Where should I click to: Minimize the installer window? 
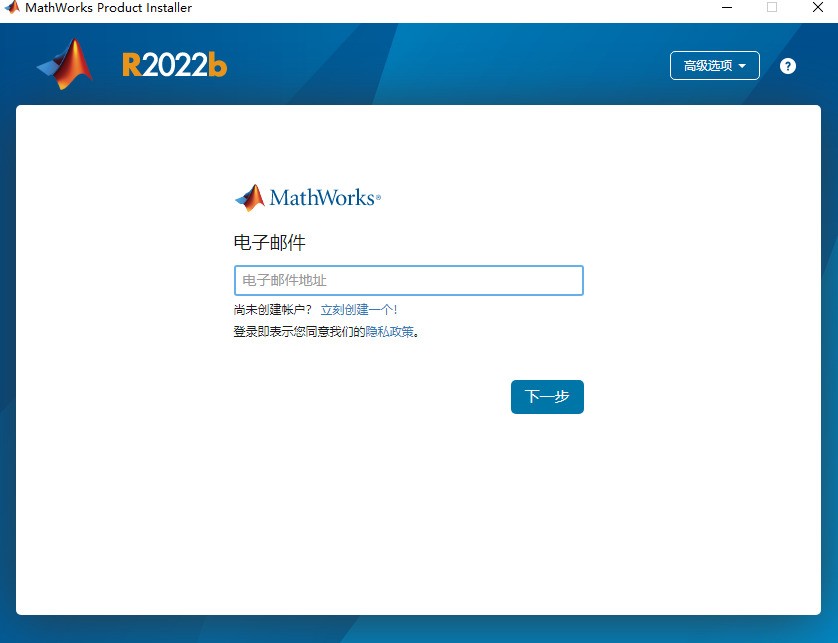[x=725, y=8]
